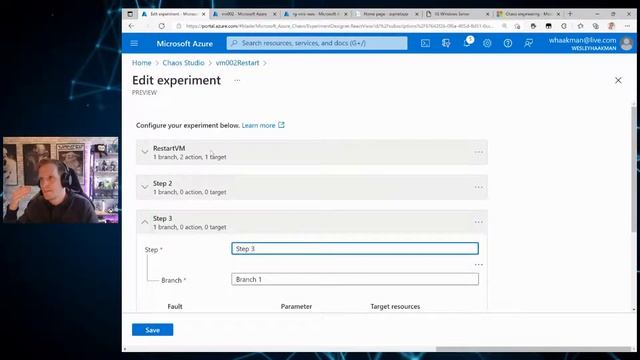Open Step 2 options ellipsis

click(x=479, y=187)
